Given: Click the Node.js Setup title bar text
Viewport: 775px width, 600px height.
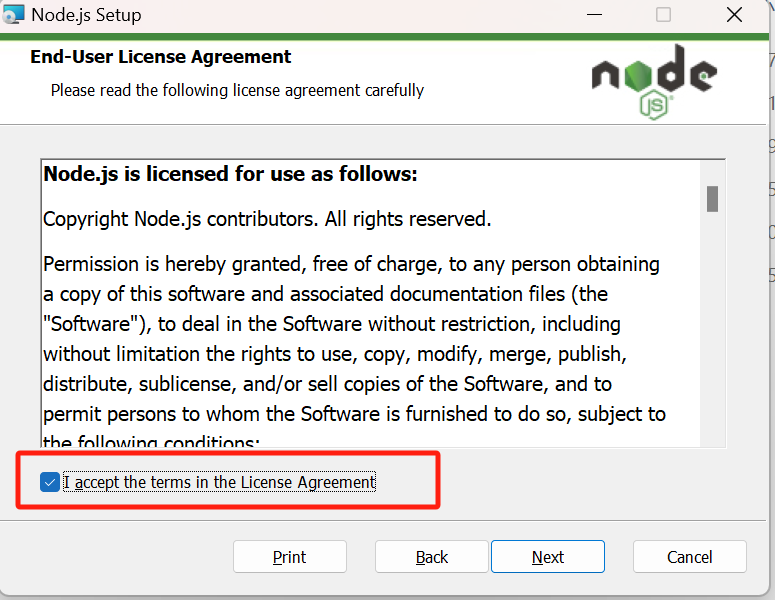Looking at the screenshot, I should (x=86, y=15).
